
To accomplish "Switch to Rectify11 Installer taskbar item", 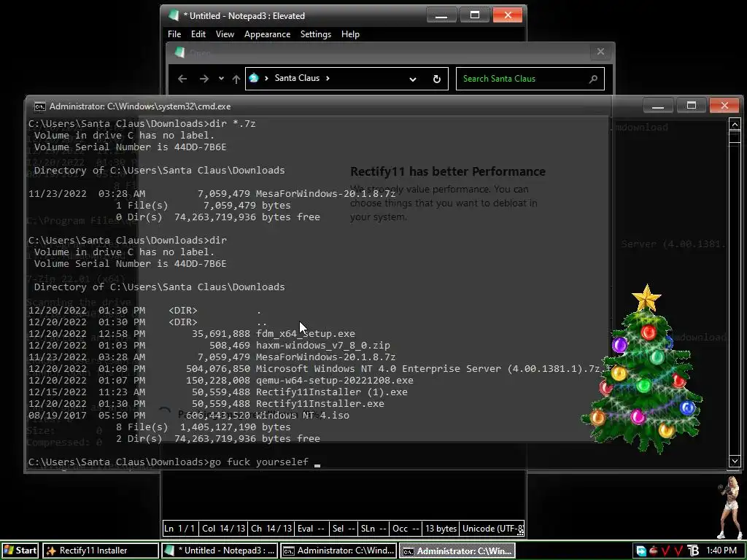I will pyautogui.click(x=101, y=551).
